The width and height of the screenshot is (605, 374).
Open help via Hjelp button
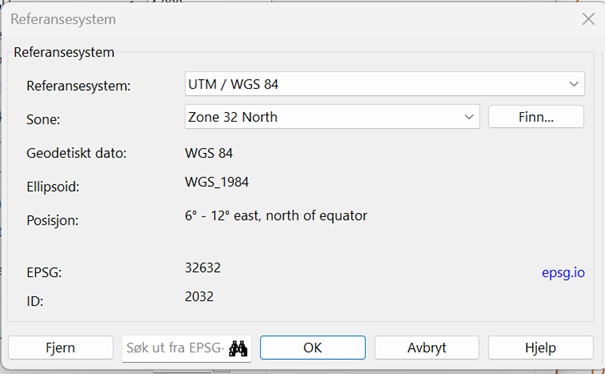point(541,348)
